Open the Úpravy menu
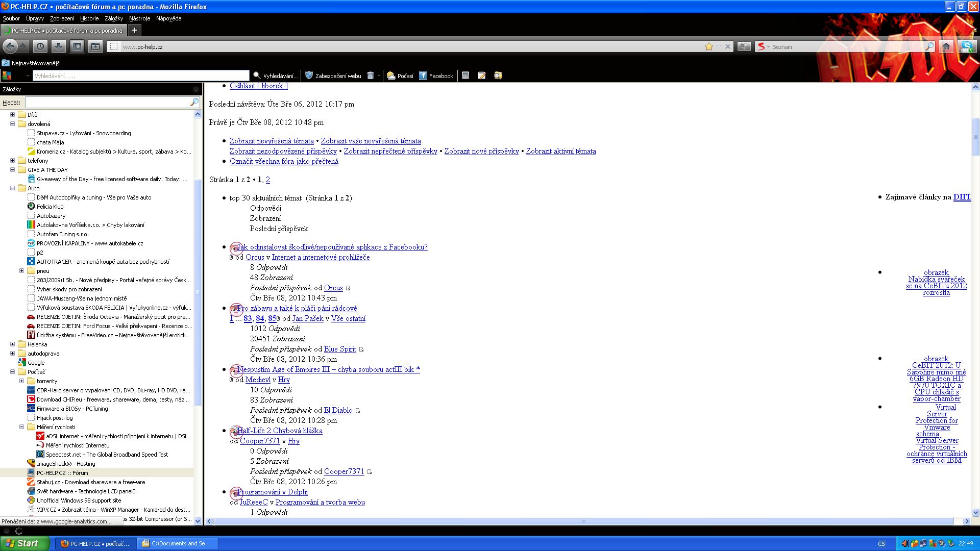 coord(35,18)
